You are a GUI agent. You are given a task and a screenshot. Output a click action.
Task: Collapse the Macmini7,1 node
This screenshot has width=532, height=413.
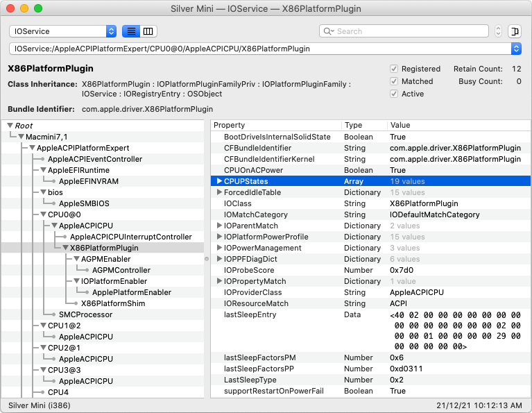pos(21,137)
